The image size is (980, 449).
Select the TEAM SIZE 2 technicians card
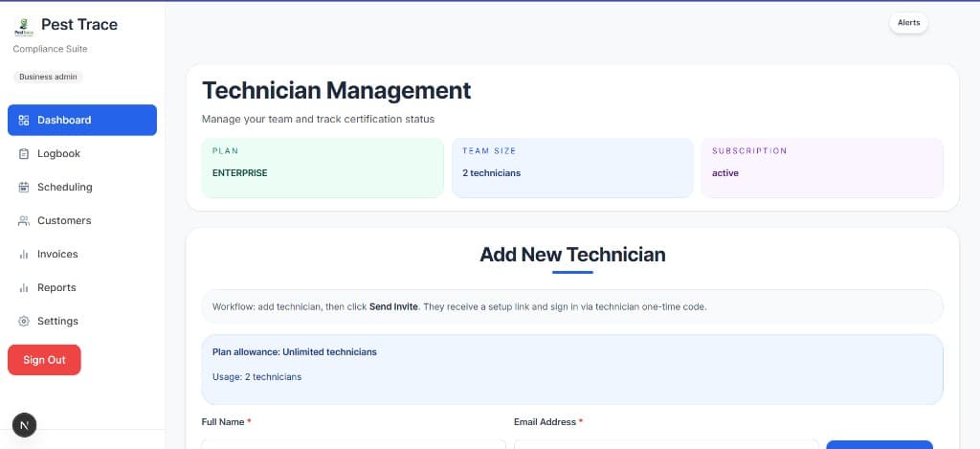[x=572, y=168]
